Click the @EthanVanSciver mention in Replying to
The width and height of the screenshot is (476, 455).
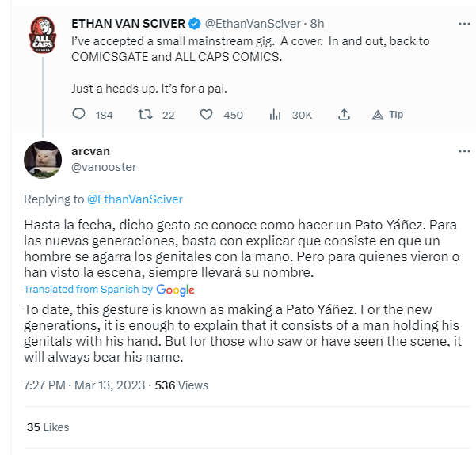pos(135,199)
